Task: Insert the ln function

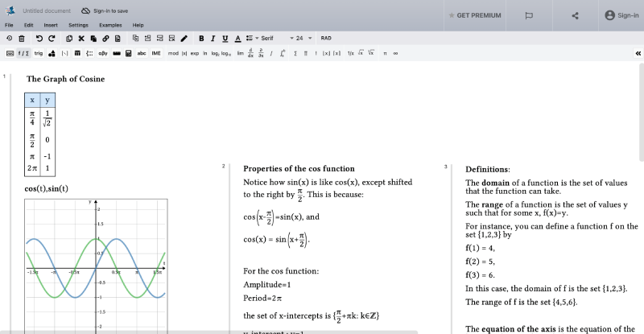Action: coord(205,53)
